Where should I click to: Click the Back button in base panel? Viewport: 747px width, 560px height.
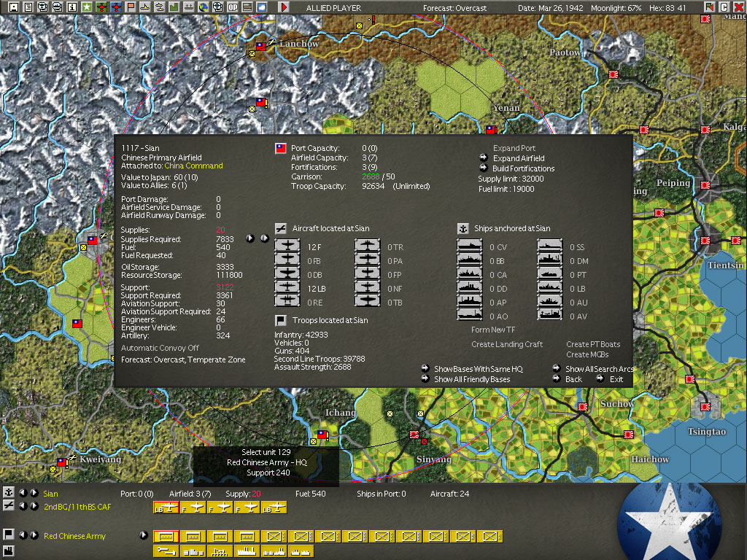573,379
